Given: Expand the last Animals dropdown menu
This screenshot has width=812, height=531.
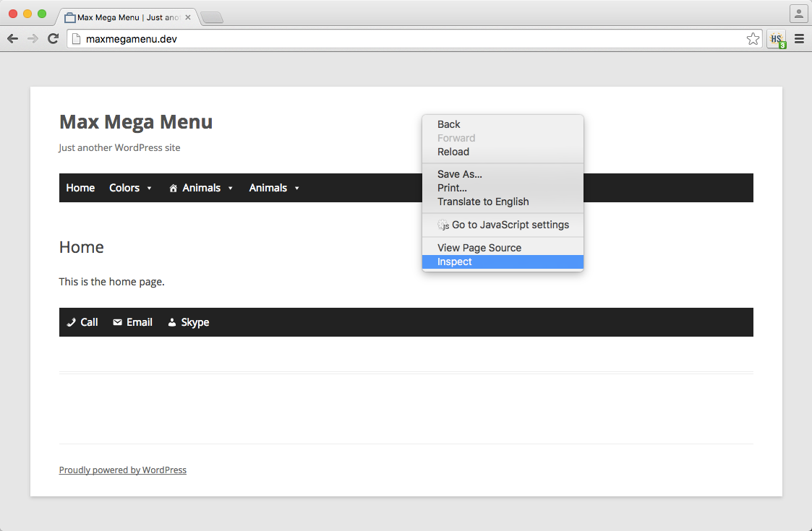Looking at the screenshot, I should 274,188.
